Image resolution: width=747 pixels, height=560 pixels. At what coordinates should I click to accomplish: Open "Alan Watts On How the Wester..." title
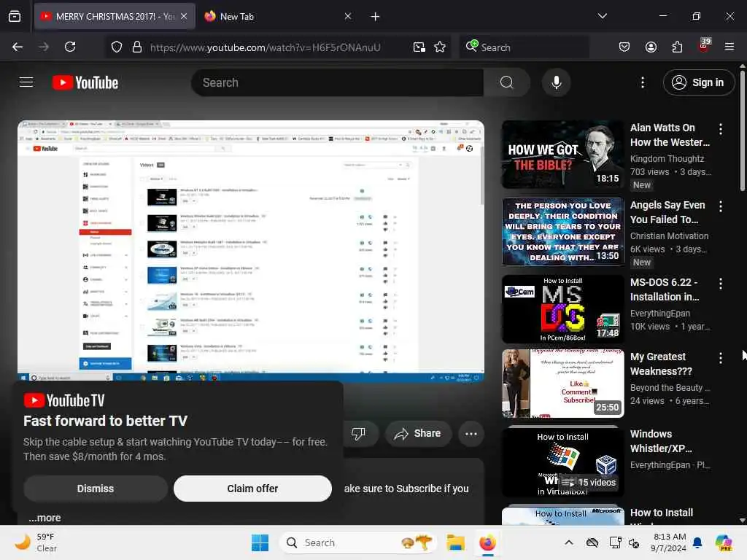click(670, 135)
